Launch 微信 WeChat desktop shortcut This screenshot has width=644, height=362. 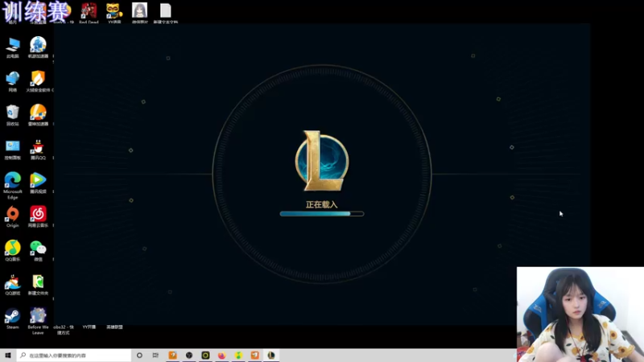click(x=38, y=249)
